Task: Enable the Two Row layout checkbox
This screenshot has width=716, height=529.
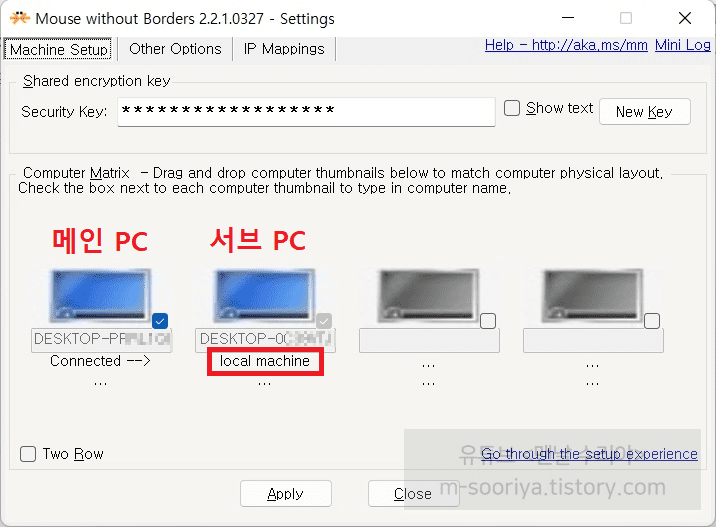Action: [x=29, y=454]
